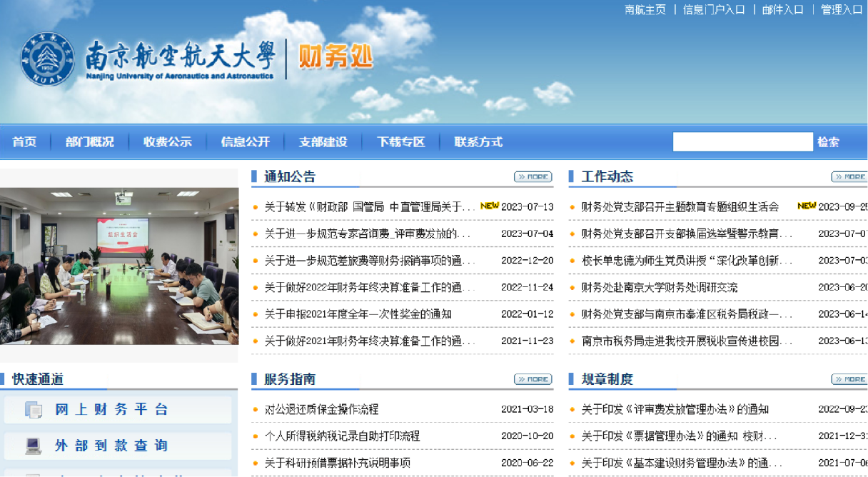Open MORE button for 规章制度 section
The width and height of the screenshot is (868, 477).
[x=849, y=379]
